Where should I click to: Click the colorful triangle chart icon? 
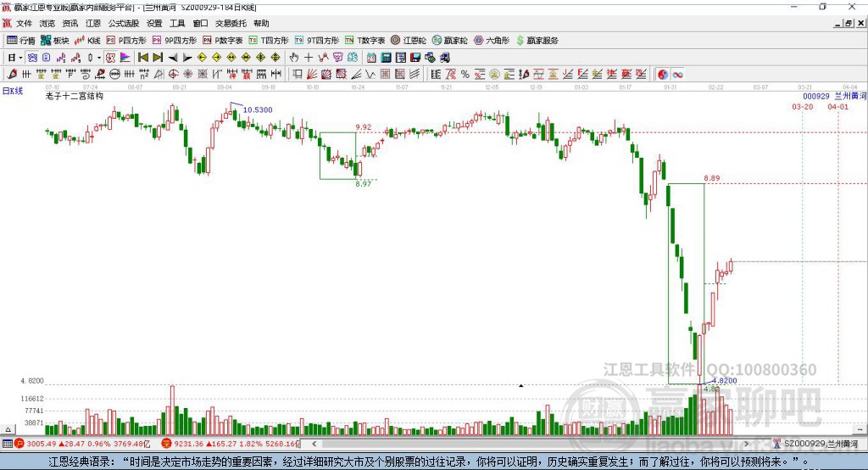point(125,58)
